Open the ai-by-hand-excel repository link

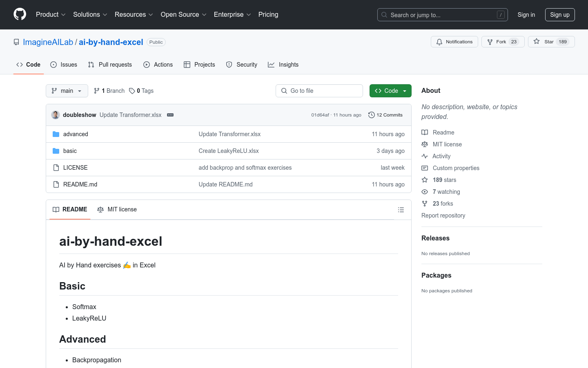click(x=111, y=42)
